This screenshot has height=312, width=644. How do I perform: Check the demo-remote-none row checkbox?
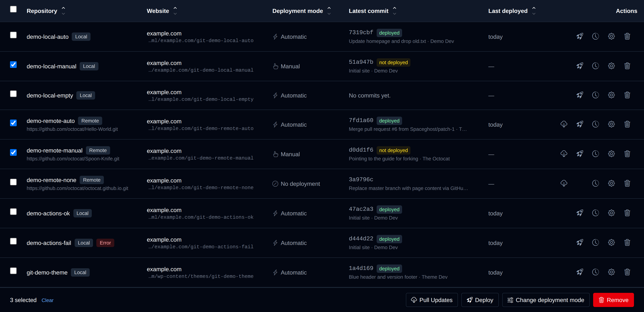pos(13,182)
